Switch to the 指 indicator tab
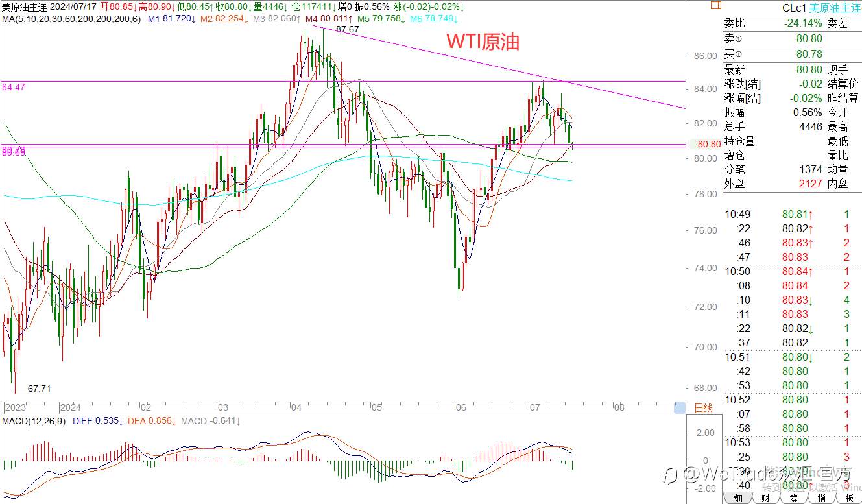 [822, 498]
